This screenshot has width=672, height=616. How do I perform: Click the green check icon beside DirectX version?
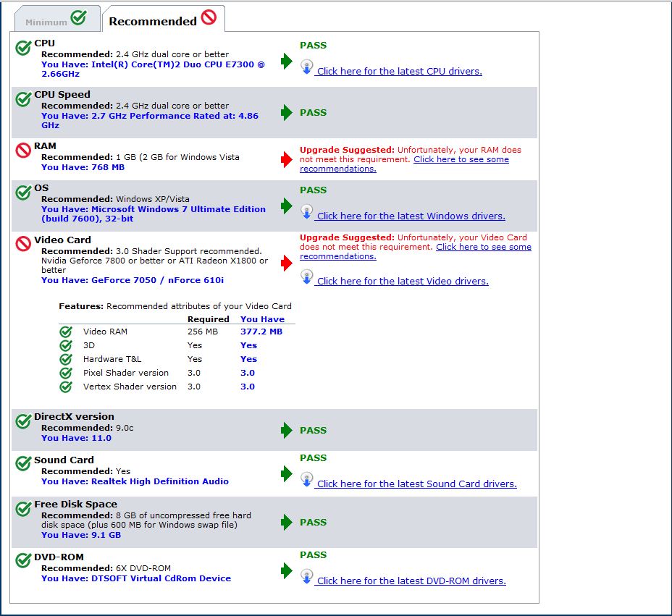pos(24,421)
